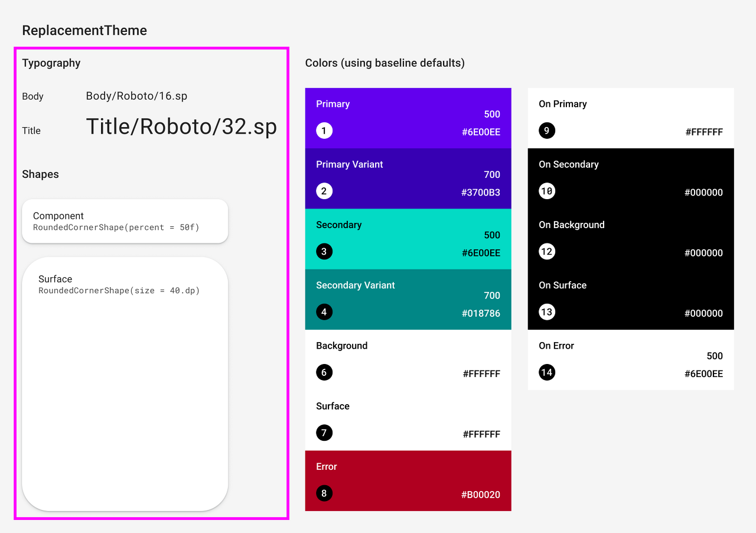Click the number 2 badge on Primary Variant
Screen dimensions: 756x533
point(324,191)
